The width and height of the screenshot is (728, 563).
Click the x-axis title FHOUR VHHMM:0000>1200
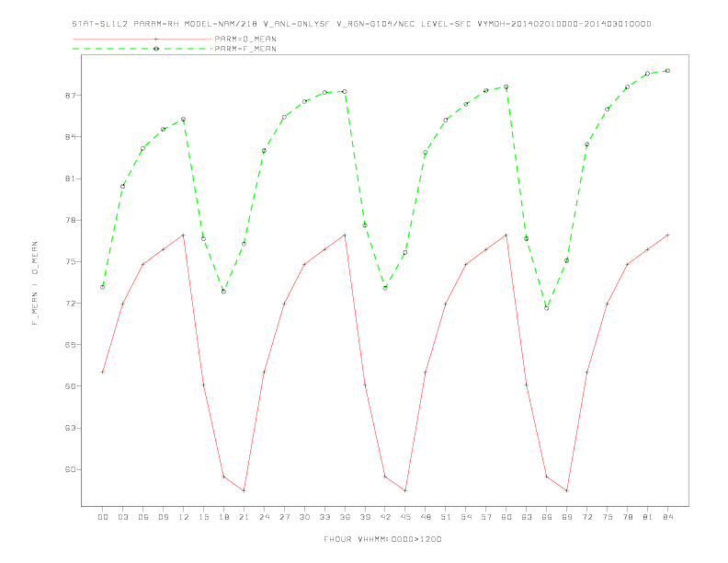[382, 539]
